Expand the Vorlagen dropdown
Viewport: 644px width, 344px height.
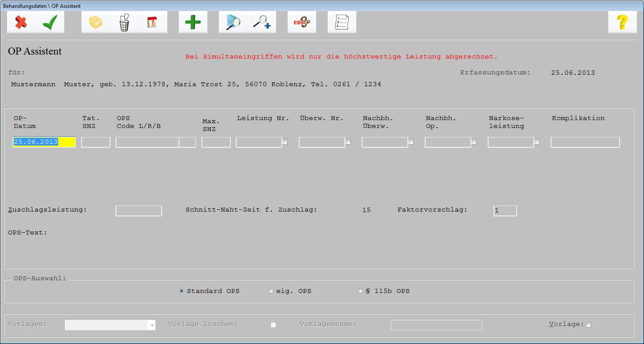click(x=152, y=326)
